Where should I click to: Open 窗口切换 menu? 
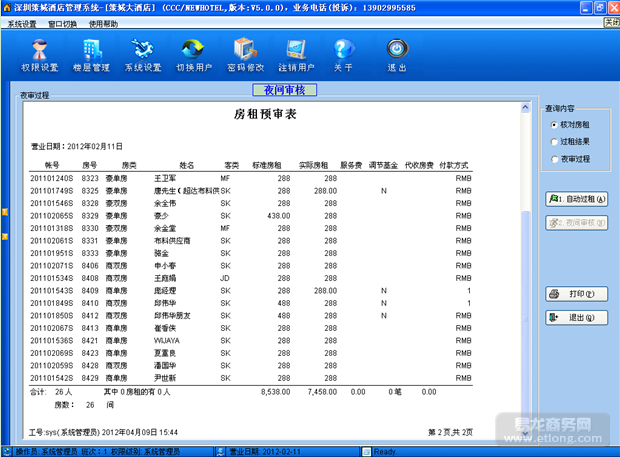[x=62, y=24]
